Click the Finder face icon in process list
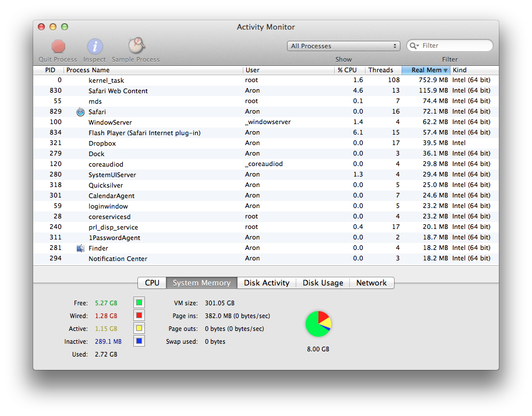Screen dimensions: 532x416 (80, 248)
